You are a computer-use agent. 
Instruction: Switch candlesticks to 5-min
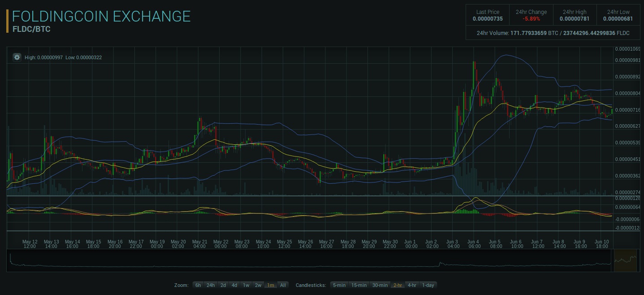coord(339,285)
